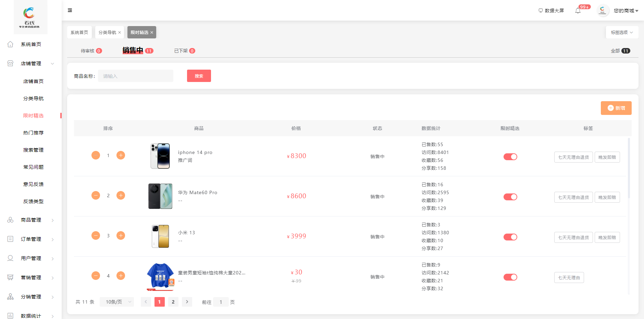Click the 用户管理 person icon
This screenshot has width=644, height=319.
(x=10, y=258)
